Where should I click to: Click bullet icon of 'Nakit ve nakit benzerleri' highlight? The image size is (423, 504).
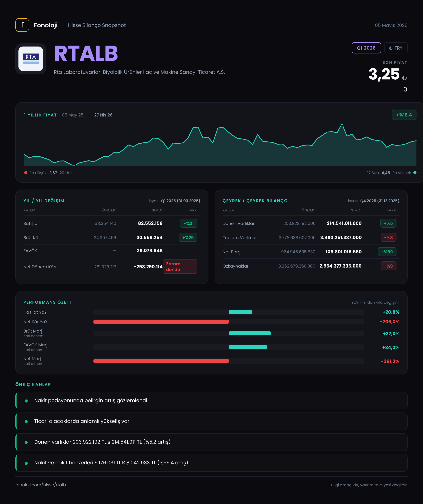pos(26,463)
